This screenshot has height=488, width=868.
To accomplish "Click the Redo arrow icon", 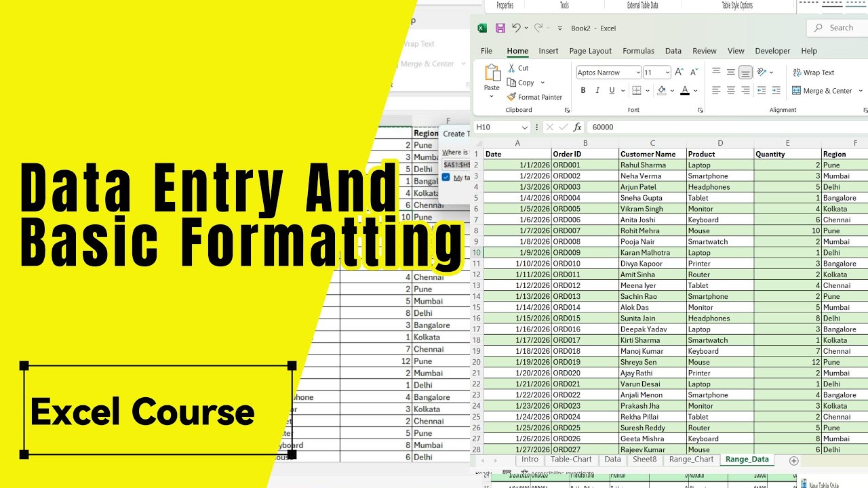I will [x=538, y=28].
